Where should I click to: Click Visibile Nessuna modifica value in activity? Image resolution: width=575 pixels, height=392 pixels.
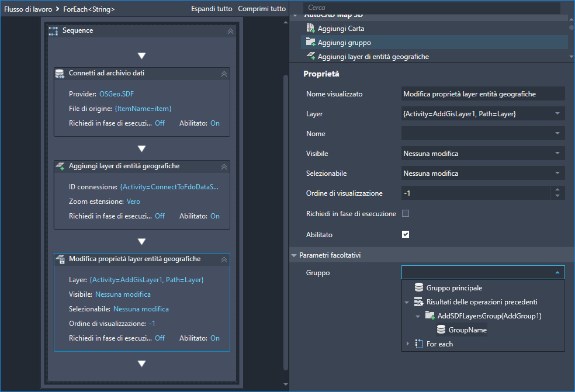(x=123, y=294)
